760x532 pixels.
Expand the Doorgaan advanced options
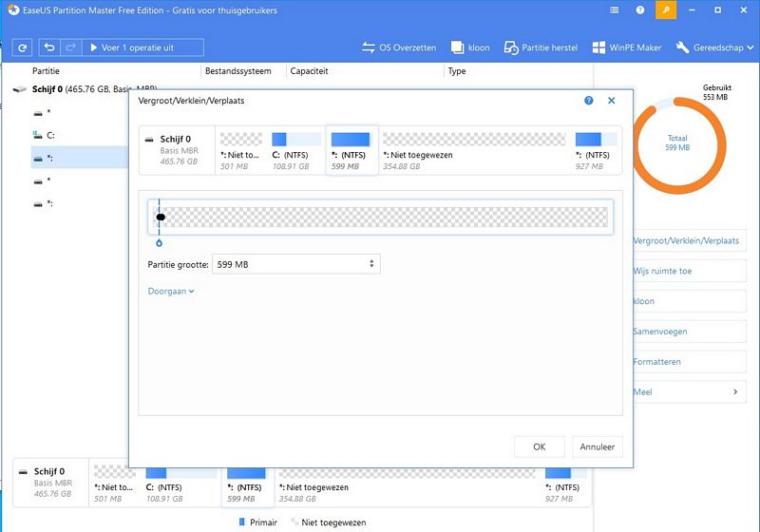pos(171,292)
